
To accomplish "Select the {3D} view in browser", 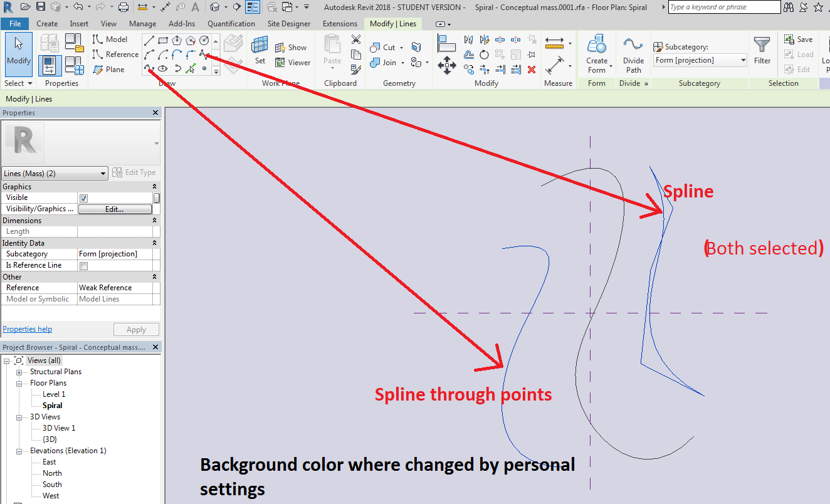I will point(50,439).
